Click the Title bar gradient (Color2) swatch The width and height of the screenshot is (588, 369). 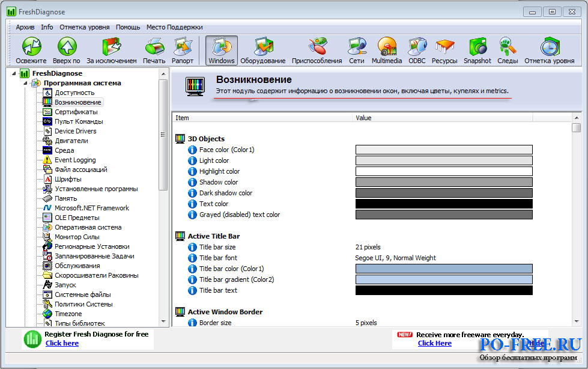tap(444, 279)
